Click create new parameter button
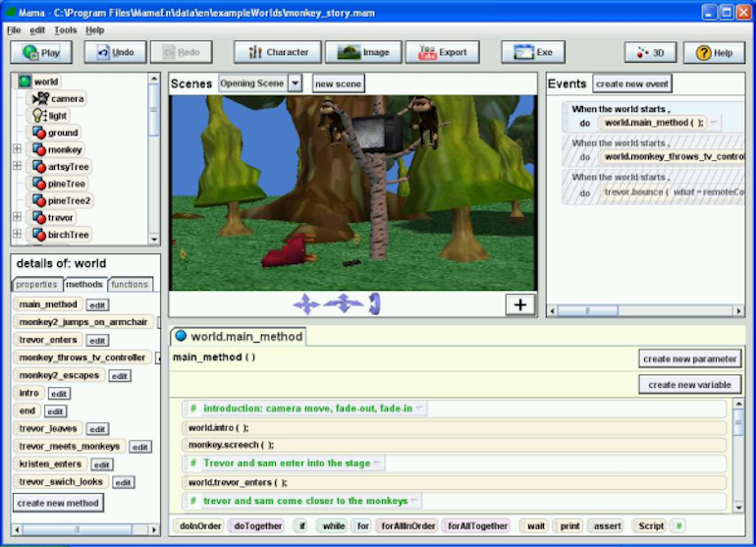756x547 pixels. point(689,358)
